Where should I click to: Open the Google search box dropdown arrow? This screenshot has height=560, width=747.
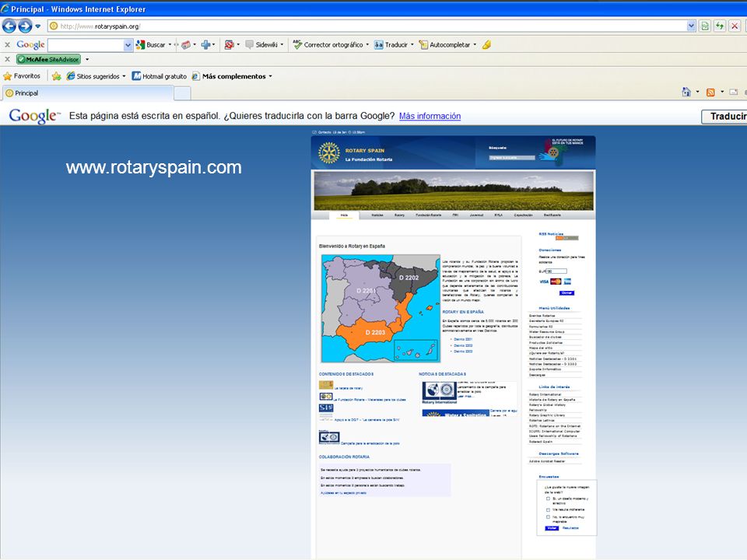[128, 45]
